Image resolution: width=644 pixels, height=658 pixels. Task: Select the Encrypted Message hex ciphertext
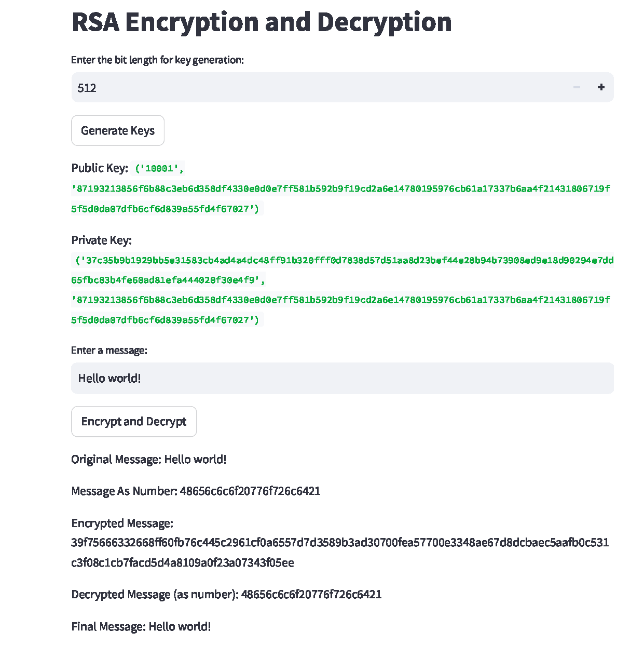[x=340, y=553]
